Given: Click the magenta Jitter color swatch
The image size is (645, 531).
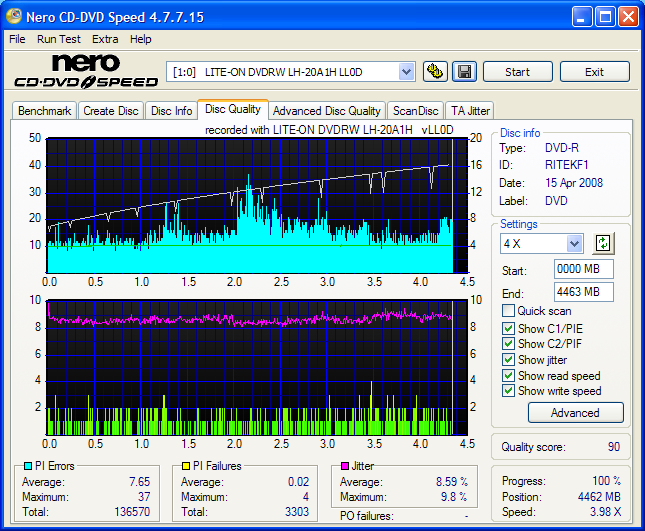Looking at the screenshot, I should click(344, 466).
